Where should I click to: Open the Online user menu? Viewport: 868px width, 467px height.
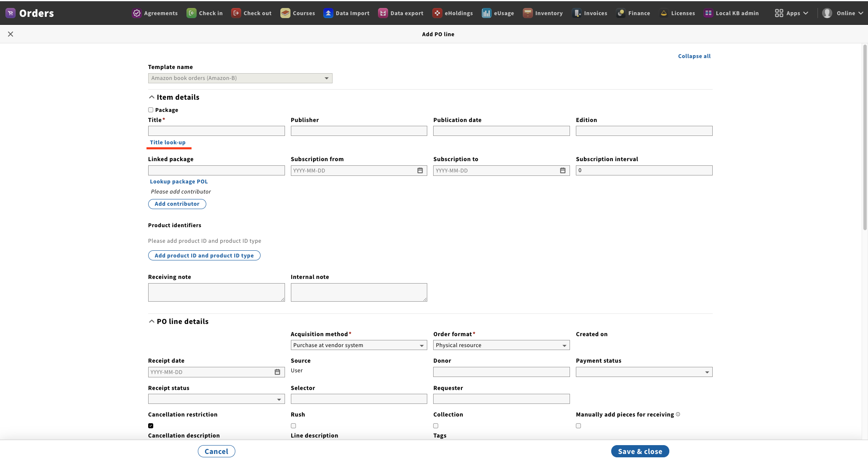coord(843,13)
